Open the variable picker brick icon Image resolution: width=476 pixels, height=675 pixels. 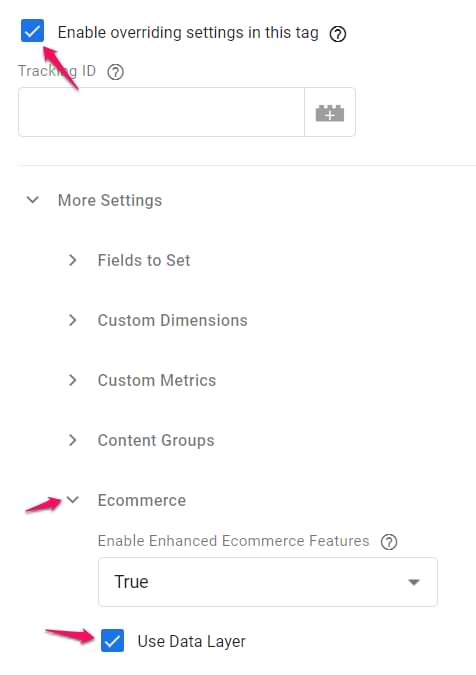[330, 113]
